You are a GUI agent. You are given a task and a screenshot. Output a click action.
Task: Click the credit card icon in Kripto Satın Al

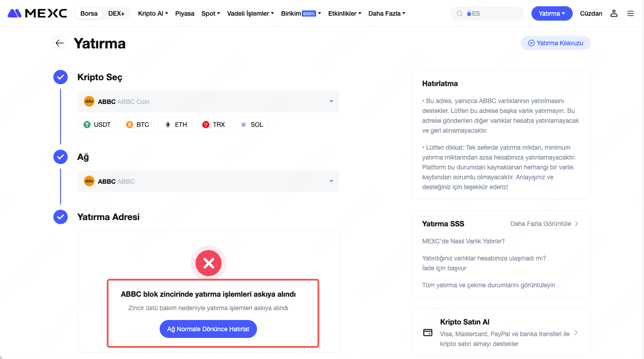tap(428, 333)
